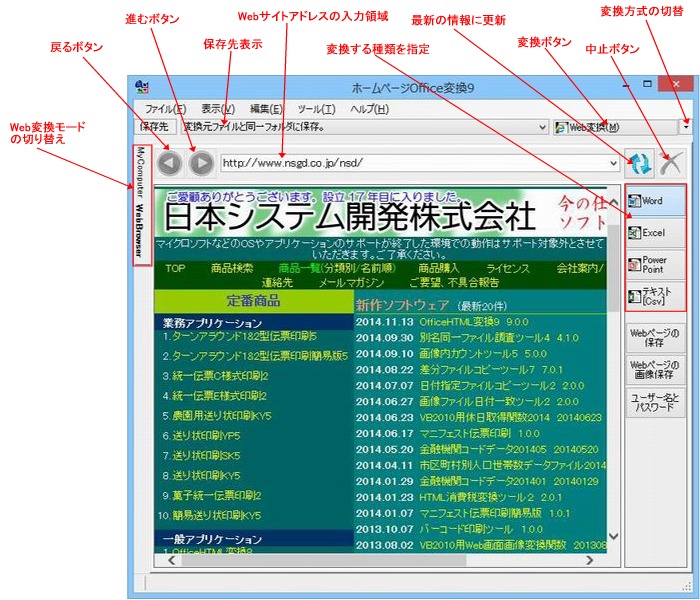
Task: Open 商品購入 link
Action: click(438, 268)
